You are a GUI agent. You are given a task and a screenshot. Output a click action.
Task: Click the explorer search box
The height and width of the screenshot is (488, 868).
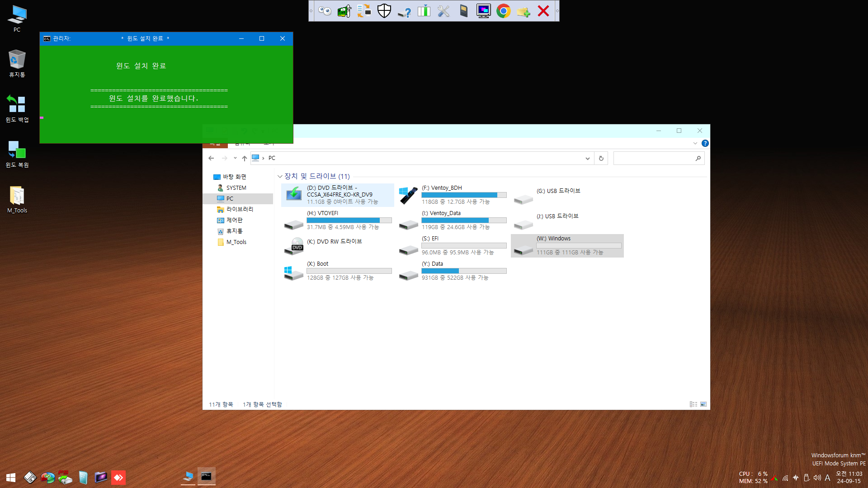coord(659,158)
